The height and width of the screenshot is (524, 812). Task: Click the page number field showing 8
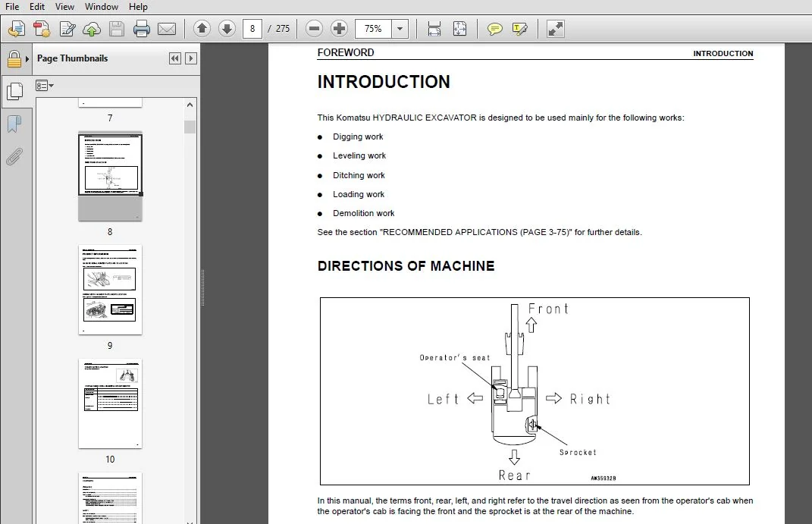click(252, 29)
